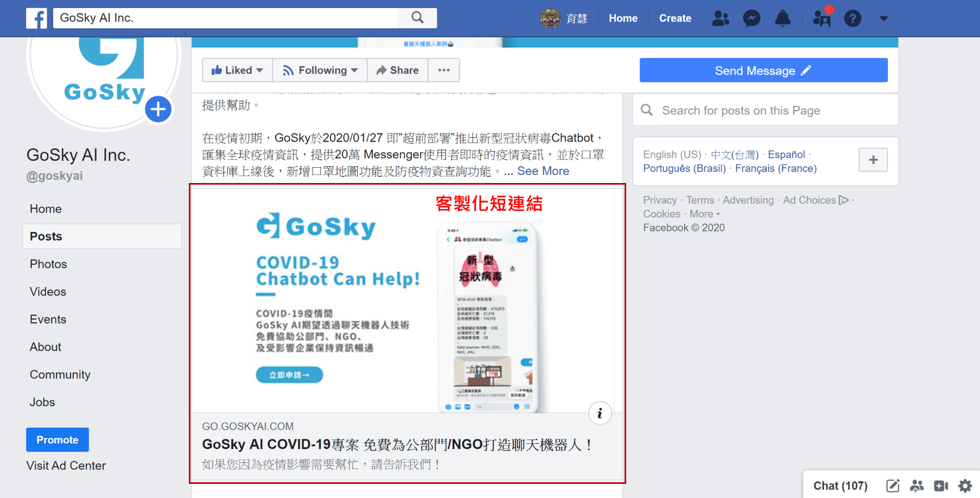Click Create in top navigation bar
The width and height of the screenshot is (980, 498).
675,18
